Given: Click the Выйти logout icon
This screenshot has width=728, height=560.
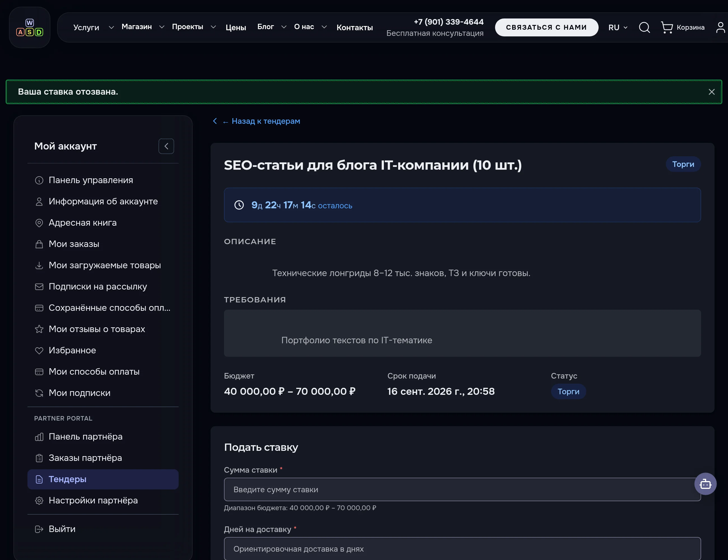Looking at the screenshot, I should pyautogui.click(x=39, y=529).
